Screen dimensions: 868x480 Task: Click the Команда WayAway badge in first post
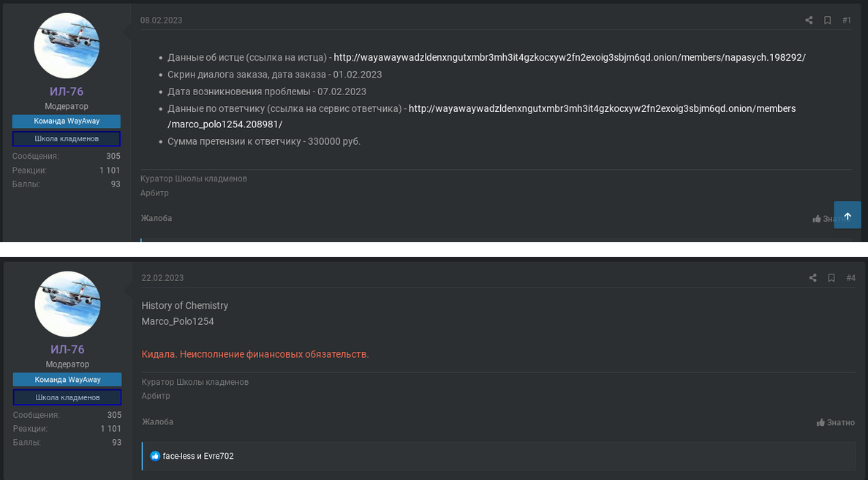coord(67,121)
